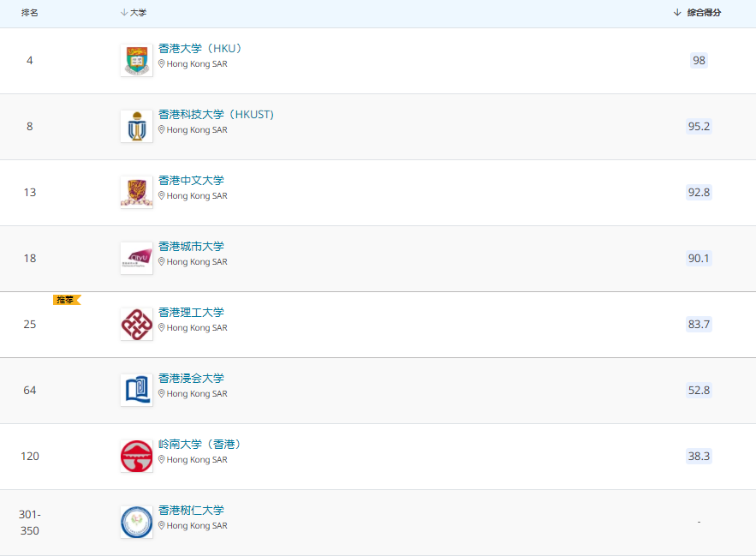756x556 pixels.
Task: Open the 香港浸会大学 link
Action: click(x=192, y=379)
